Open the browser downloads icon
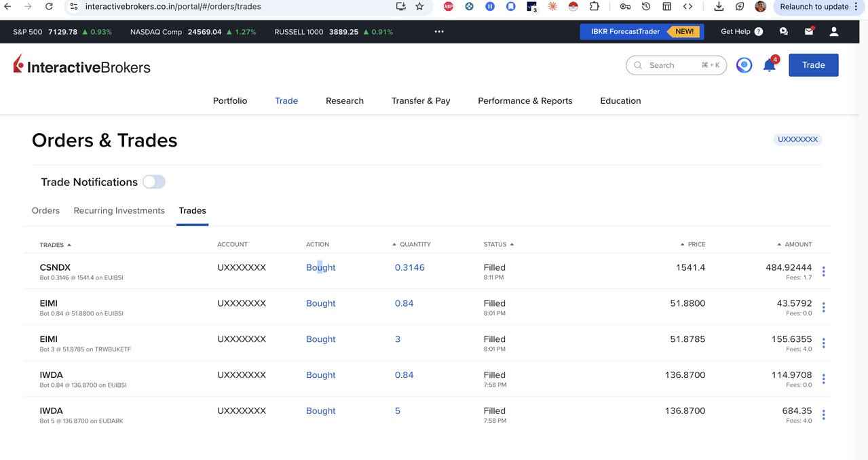Viewport: 868px width, 460px height. point(719,6)
